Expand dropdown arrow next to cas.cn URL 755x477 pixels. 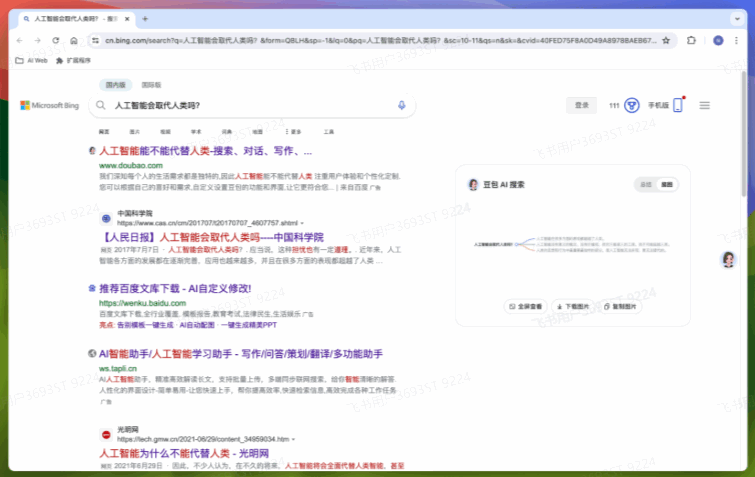tap(303, 222)
